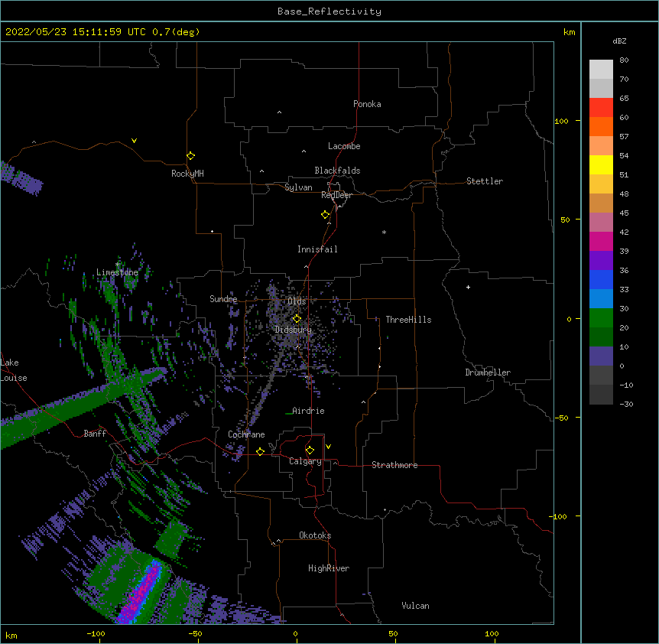
Task: Click the Cochrane city label
Action: tap(246, 434)
